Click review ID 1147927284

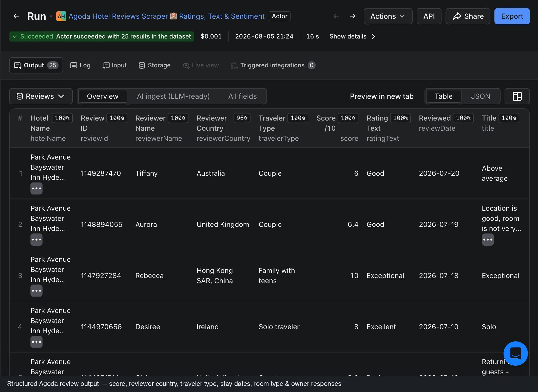click(101, 276)
